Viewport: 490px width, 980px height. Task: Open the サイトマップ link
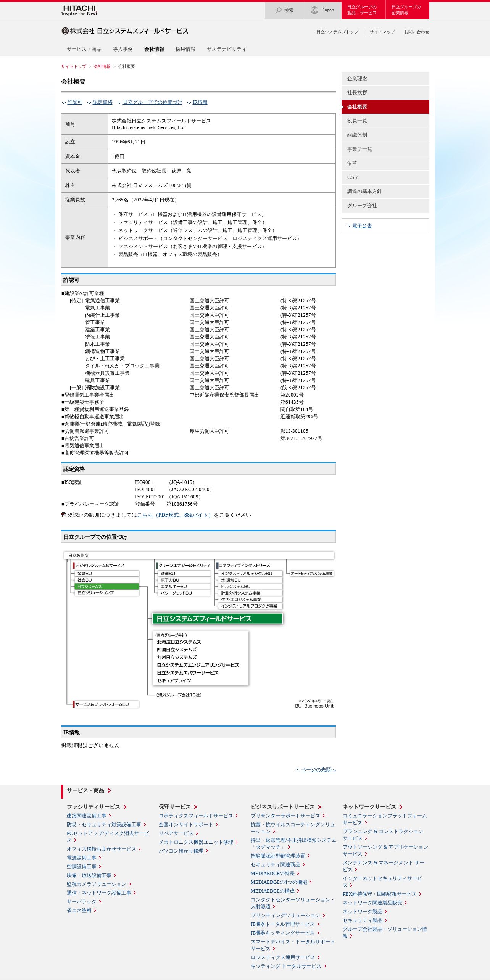[382, 32]
